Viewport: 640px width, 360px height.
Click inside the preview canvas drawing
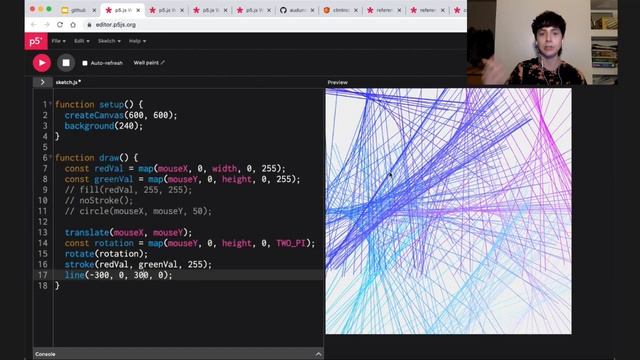(448, 211)
